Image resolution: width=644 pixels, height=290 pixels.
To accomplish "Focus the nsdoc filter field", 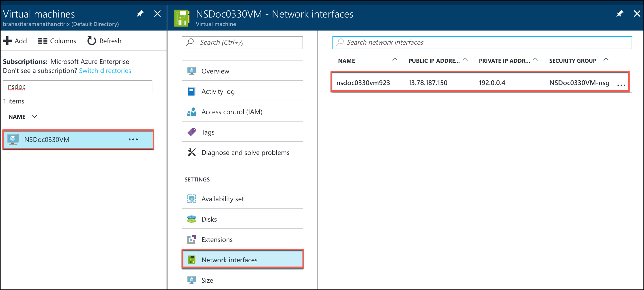I will click(x=78, y=87).
